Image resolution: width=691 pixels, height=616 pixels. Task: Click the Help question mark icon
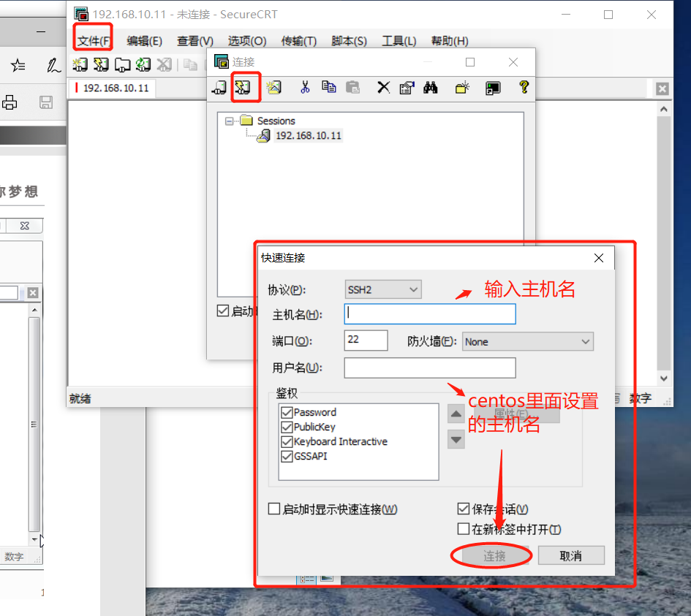tap(524, 87)
